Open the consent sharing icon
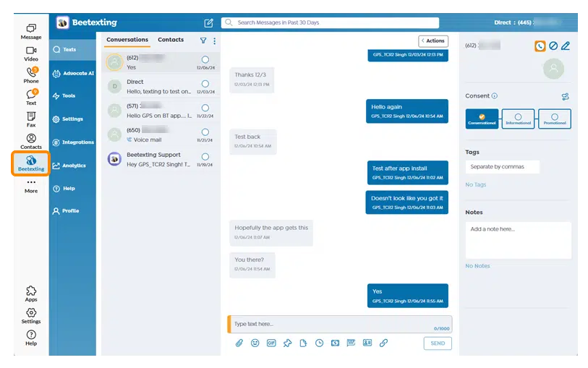 (x=566, y=97)
